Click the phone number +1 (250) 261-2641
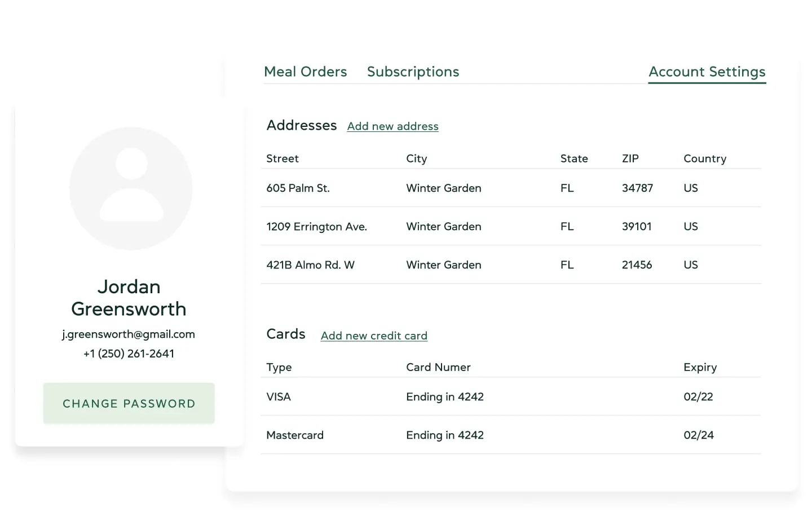The width and height of the screenshot is (812, 516). 129,354
